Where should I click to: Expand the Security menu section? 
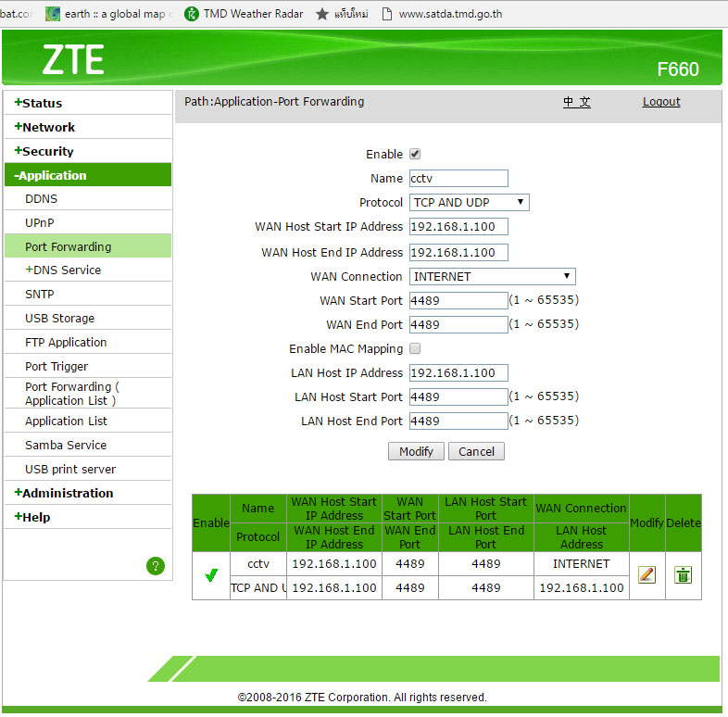[x=44, y=151]
